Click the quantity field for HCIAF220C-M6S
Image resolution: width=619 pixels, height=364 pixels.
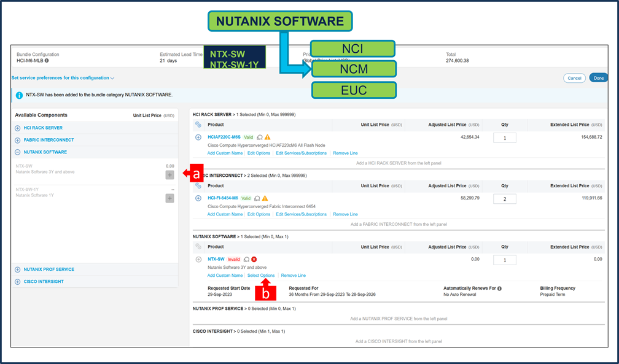[x=505, y=137]
